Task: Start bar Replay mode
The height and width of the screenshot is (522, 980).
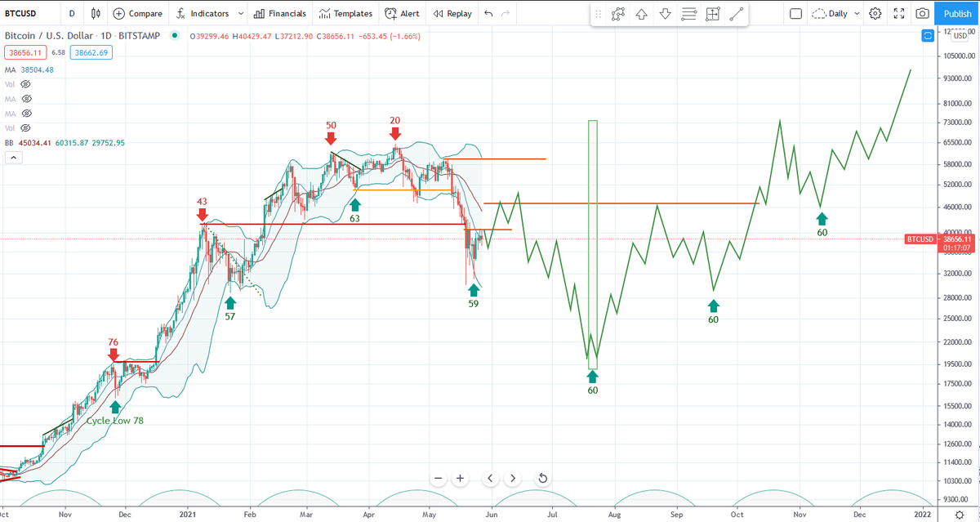Action: (452, 14)
